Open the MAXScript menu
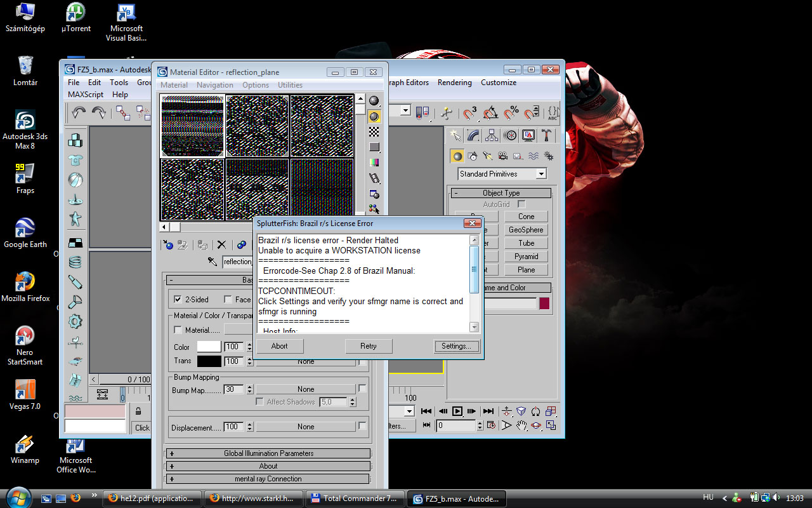Screen dimensions: 812x508 point(86,95)
